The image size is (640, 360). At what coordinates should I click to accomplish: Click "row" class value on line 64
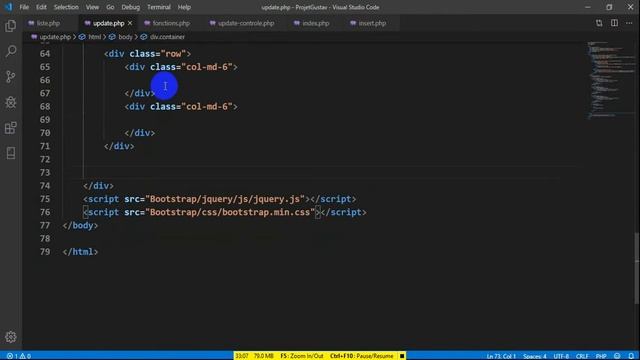point(173,53)
